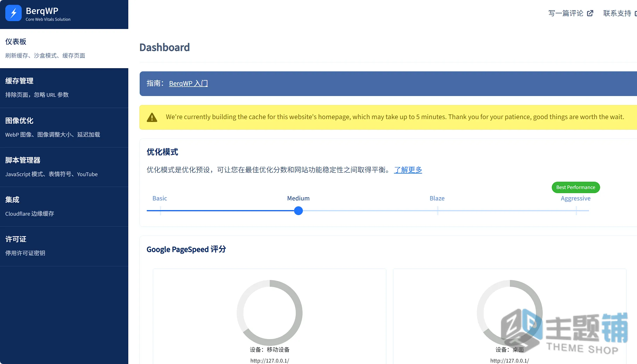Click the Cloudflare 边缘缓存 subtitle
Viewport: 637px width, 364px height.
coord(30,214)
